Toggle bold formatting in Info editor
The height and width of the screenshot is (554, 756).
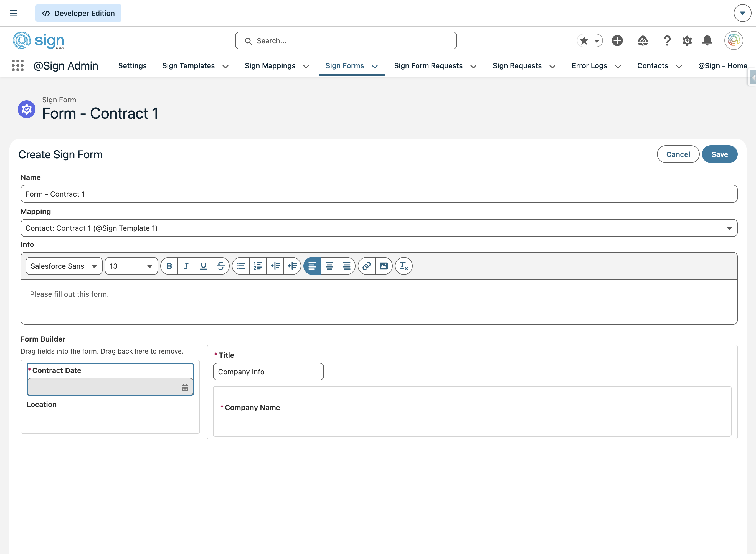[x=169, y=266]
